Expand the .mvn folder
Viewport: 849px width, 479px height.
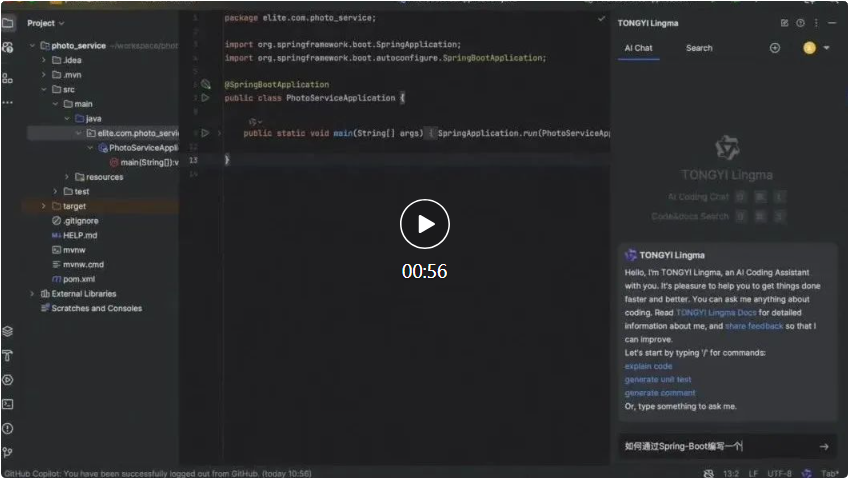pyautogui.click(x=44, y=75)
